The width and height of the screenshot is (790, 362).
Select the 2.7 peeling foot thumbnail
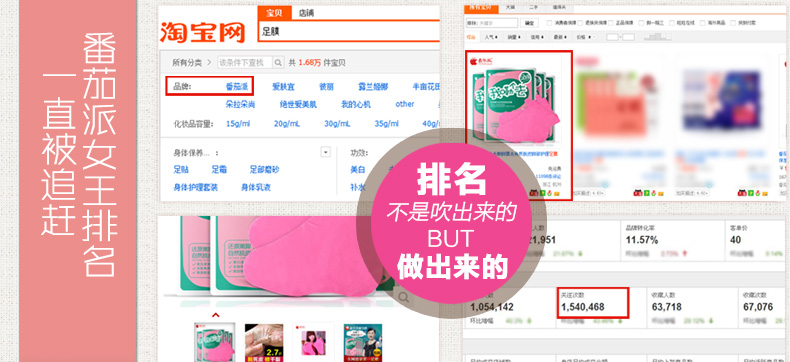(264, 342)
